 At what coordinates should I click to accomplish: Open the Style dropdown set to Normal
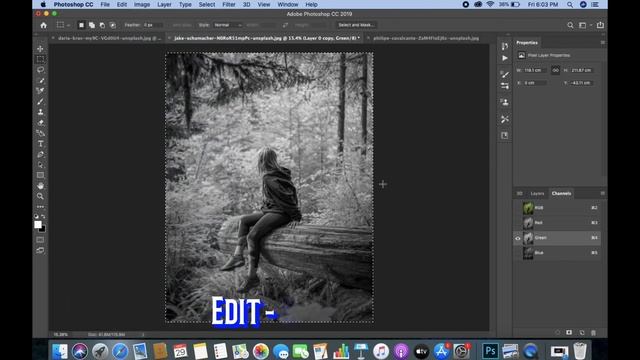tap(227, 25)
